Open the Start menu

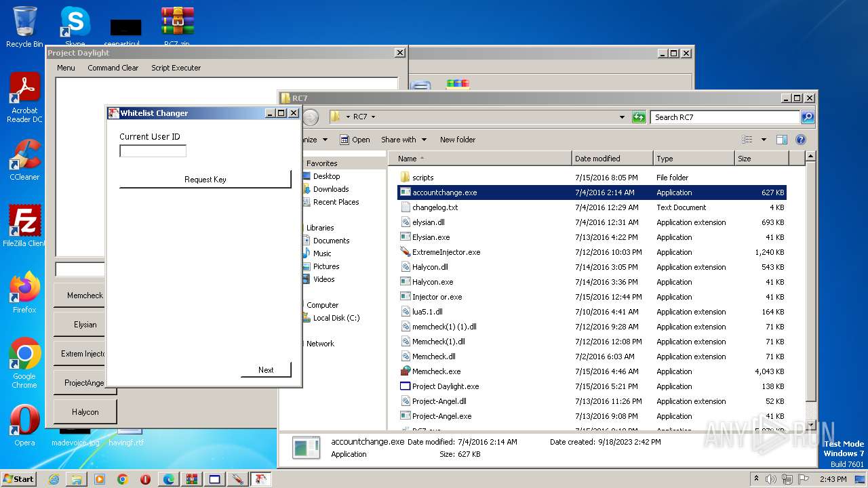click(19, 479)
